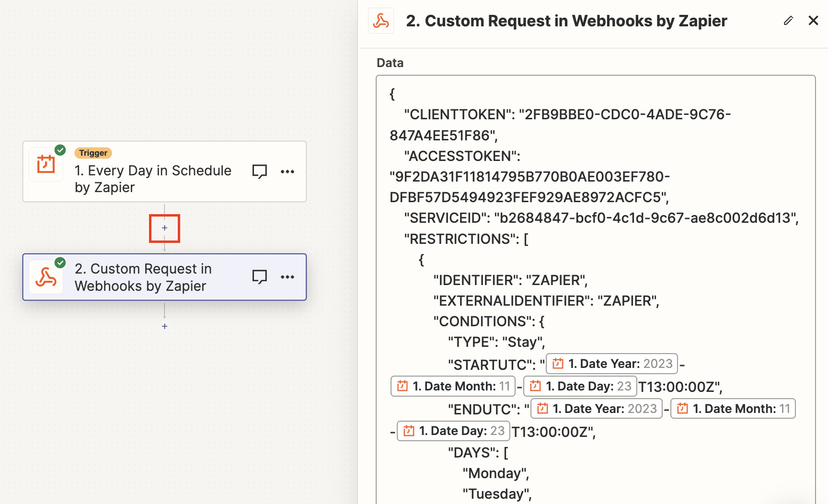Image resolution: width=828 pixels, height=504 pixels.
Task: Open comments on Every Day in Schedule step
Action: coord(259,172)
